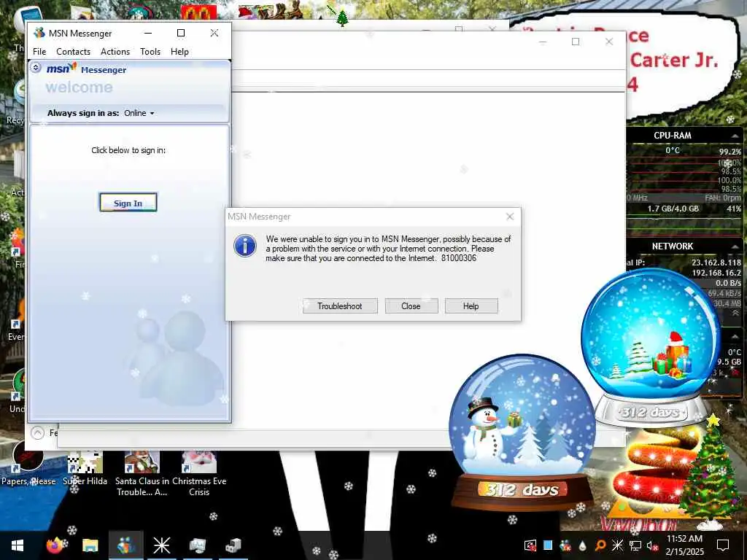This screenshot has height=560, width=747.
Task: Open the Contacts menu
Action: coord(74,52)
